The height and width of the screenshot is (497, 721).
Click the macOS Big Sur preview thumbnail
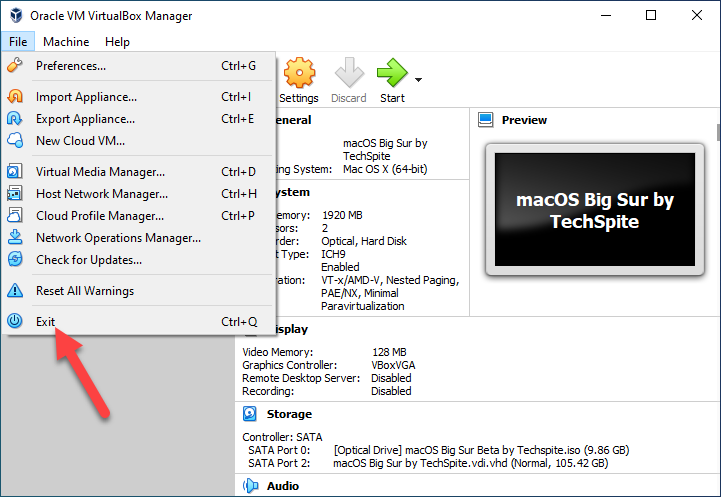pyautogui.click(x=594, y=209)
